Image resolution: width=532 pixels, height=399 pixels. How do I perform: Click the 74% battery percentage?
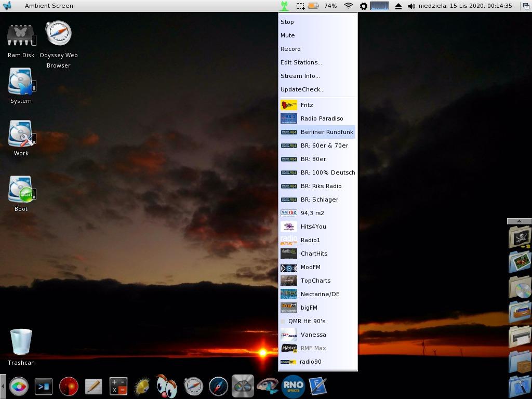[330, 6]
